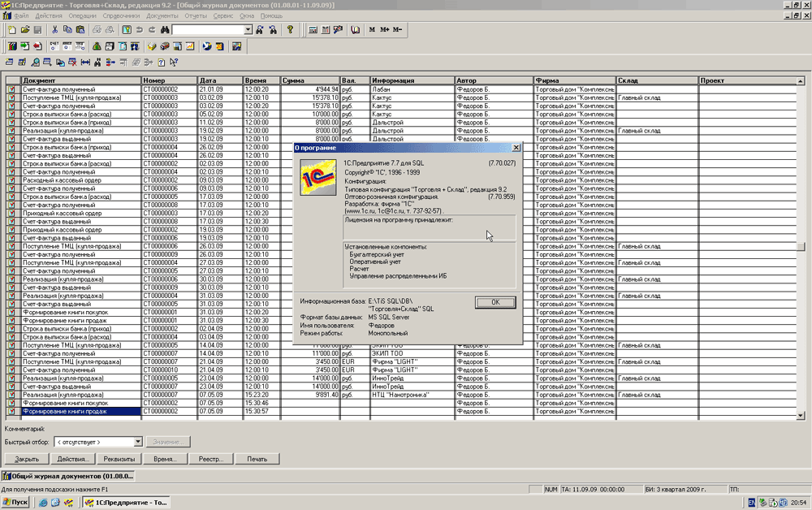Click the vertical scrollbar down arrow
Viewport: 812px width, 510px height.
801,414
